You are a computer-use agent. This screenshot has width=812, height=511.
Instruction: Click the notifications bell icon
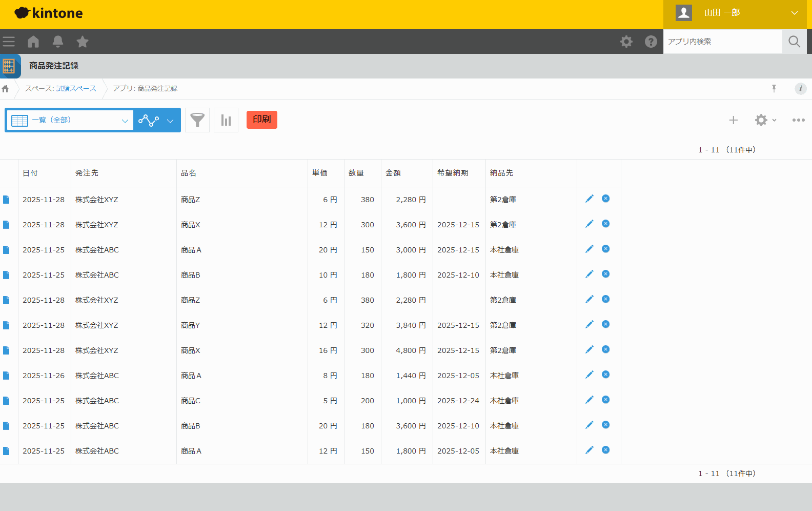tap(58, 42)
